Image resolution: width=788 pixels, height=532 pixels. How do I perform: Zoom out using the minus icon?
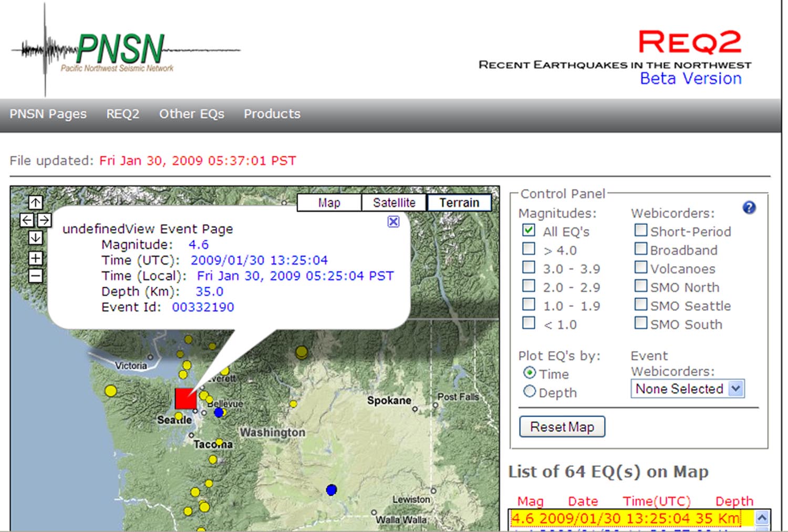point(35,275)
